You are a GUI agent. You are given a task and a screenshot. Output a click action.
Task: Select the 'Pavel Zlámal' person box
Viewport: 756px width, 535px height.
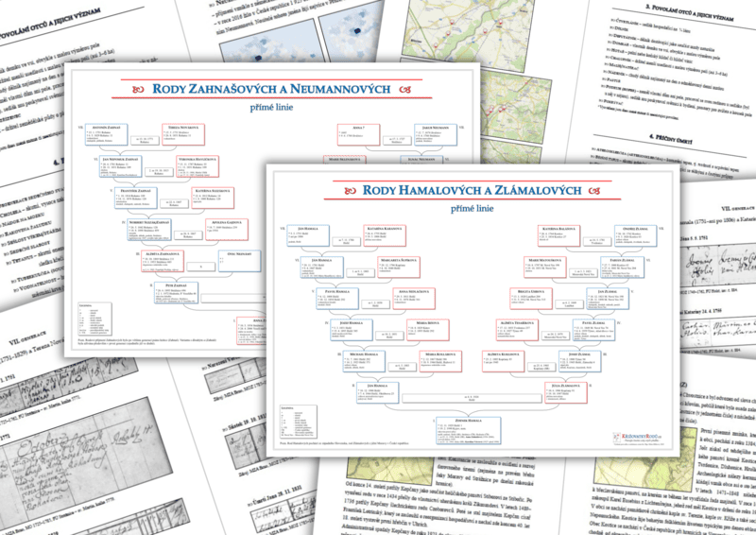[x=593, y=330]
